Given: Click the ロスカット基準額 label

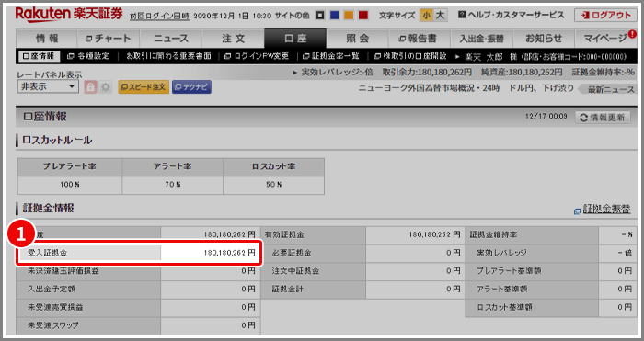Looking at the screenshot, I should pos(505,307).
